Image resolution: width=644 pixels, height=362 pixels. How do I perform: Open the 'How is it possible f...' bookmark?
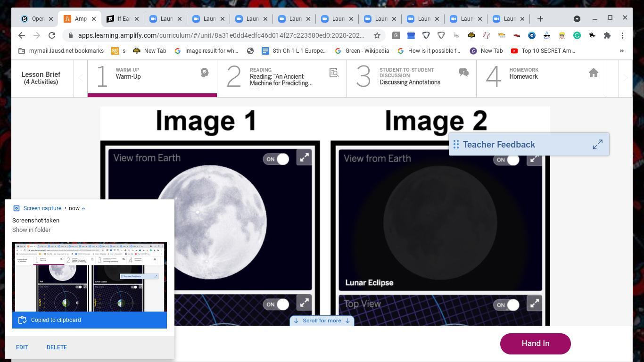click(429, 51)
